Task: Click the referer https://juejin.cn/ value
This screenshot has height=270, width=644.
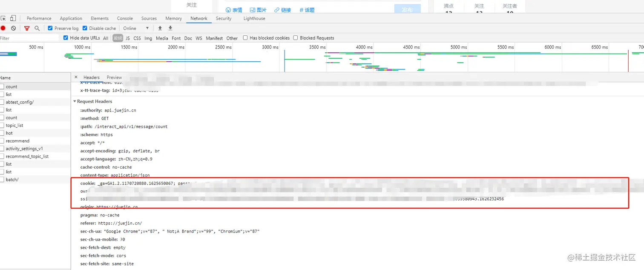Action: click(120, 223)
